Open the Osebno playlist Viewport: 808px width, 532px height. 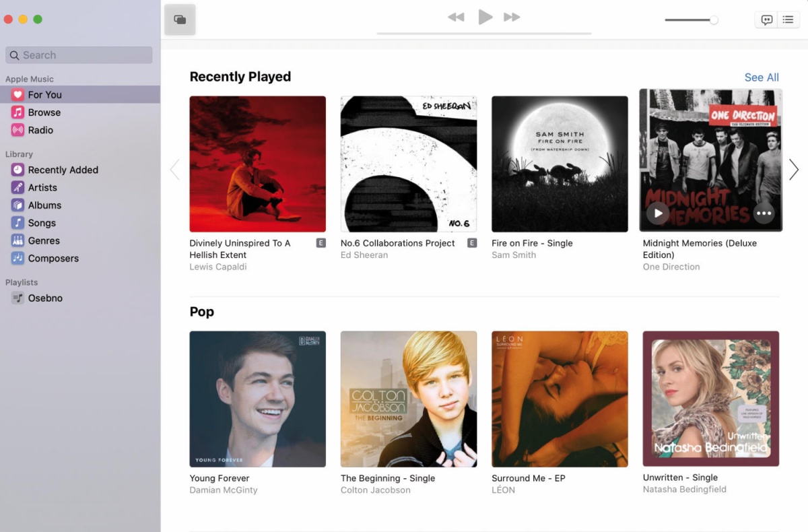(x=80, y=298)
